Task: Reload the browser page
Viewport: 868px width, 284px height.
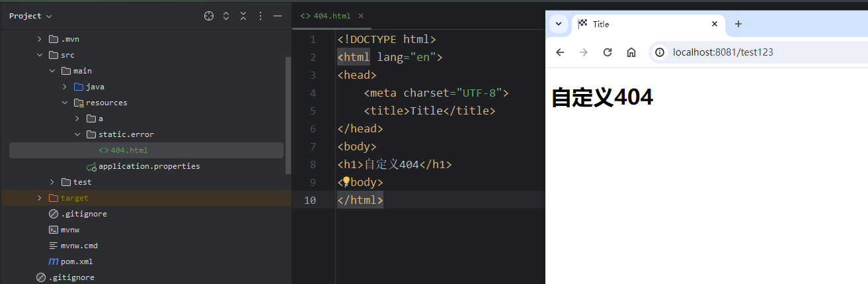Action: pos(608,52)
